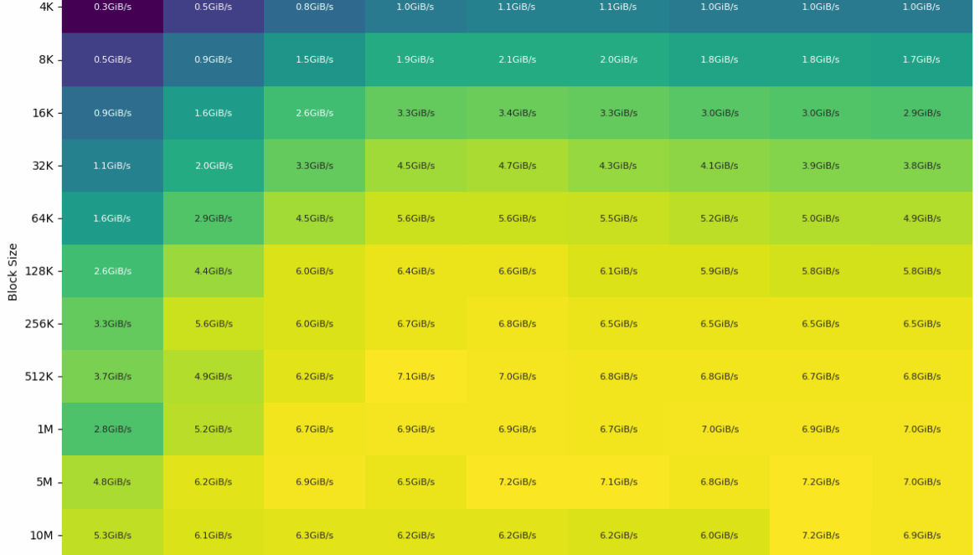Pick the 4.8GiB/s cell in the 5M row
This screenshot has height=555, width=980.
tap(112, 482)
